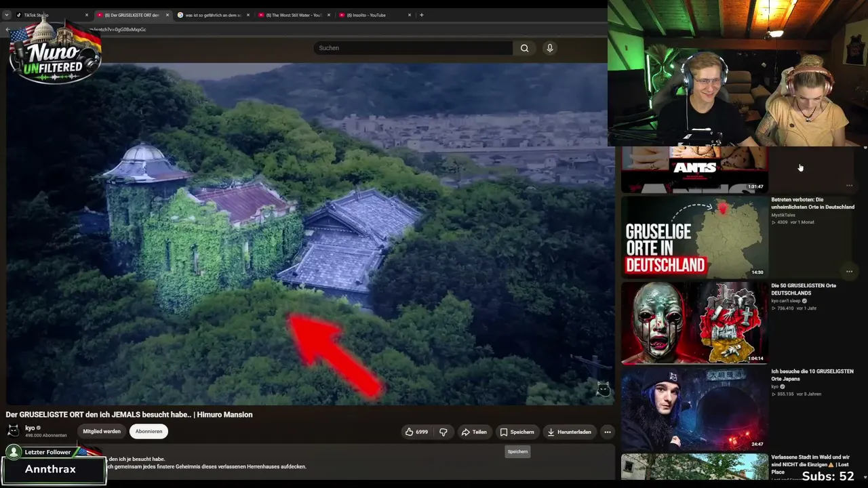
Task: Open 'Die 50 GRUSELIGSTEN Orte DEUTSCHLANDS' title
Action: (x=804, y=289)
